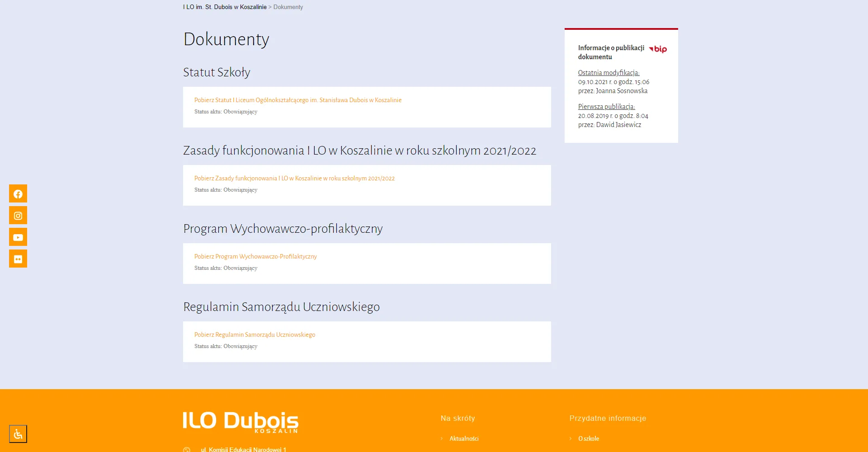Click the Dokumenty breadcrumb item

(x=288, y=7)
